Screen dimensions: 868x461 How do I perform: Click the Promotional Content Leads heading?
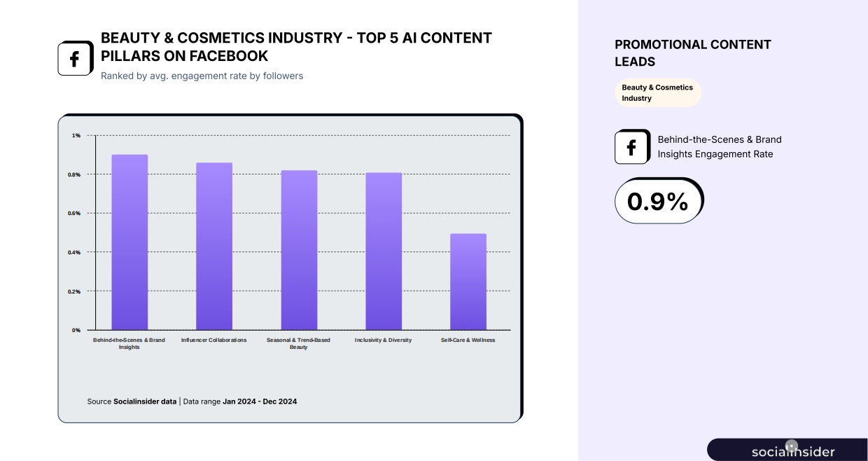point(693,53)
